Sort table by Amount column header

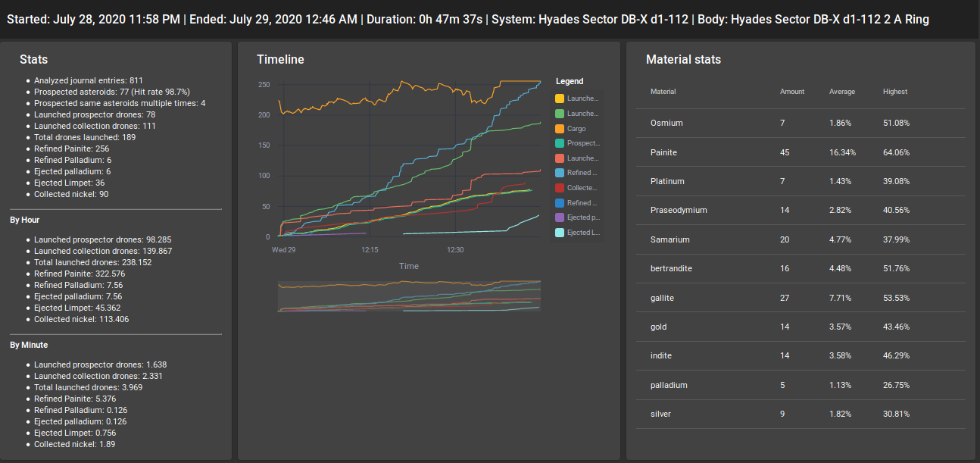click(792, 92)
